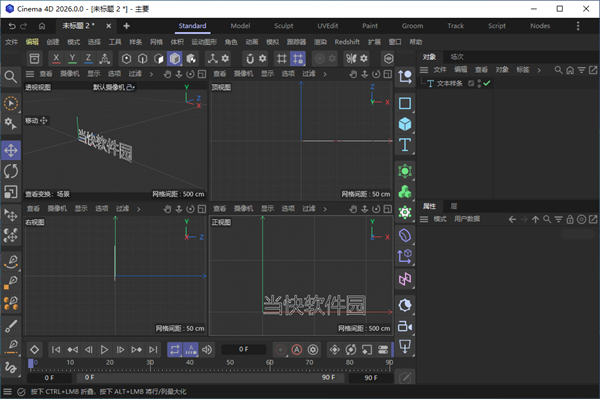Click the Redo arrow
Viewport: 600px width, 399px height.
[x=24, y=26]
